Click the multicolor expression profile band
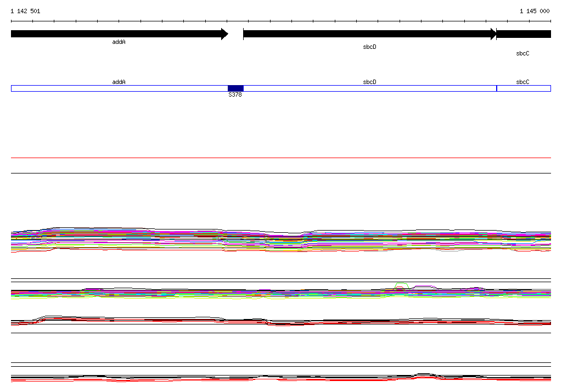This screenshot has height=392, width=562. 281,239
